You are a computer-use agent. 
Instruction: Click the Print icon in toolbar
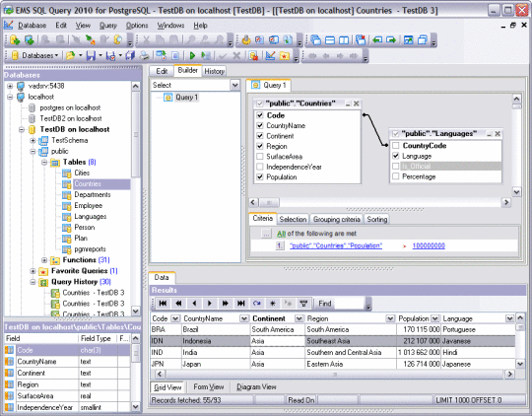(145, 55)
